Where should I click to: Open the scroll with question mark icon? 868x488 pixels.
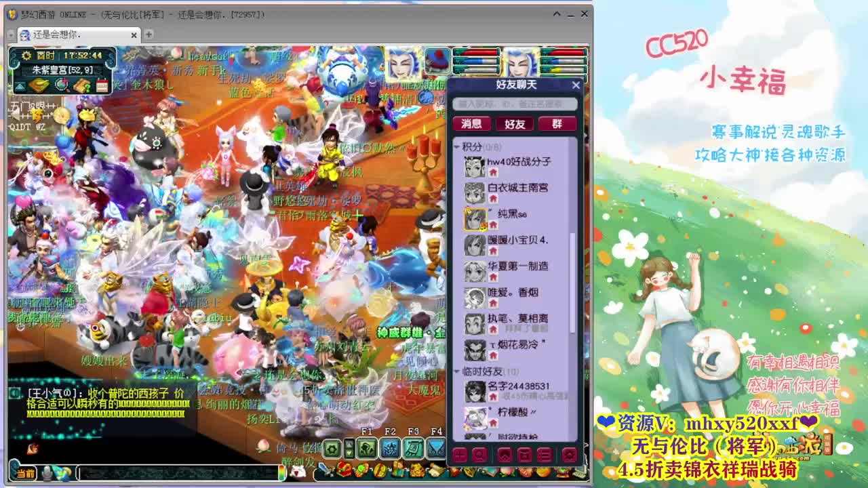coord(82,85)
